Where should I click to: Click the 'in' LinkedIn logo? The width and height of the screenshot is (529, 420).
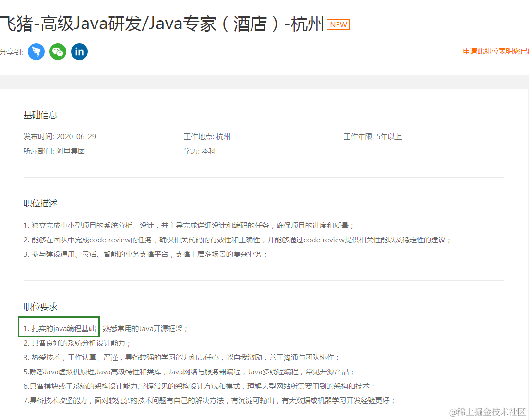click(79, 51)
